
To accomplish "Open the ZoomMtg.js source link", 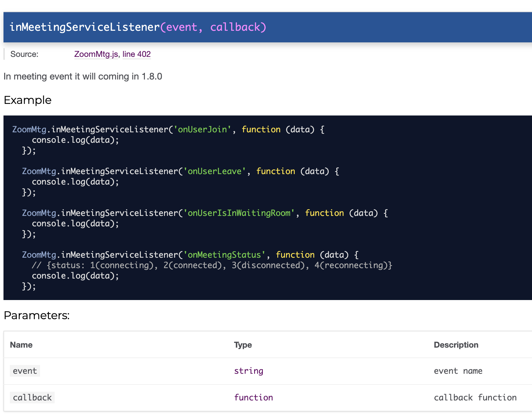I will click(96, 54).
